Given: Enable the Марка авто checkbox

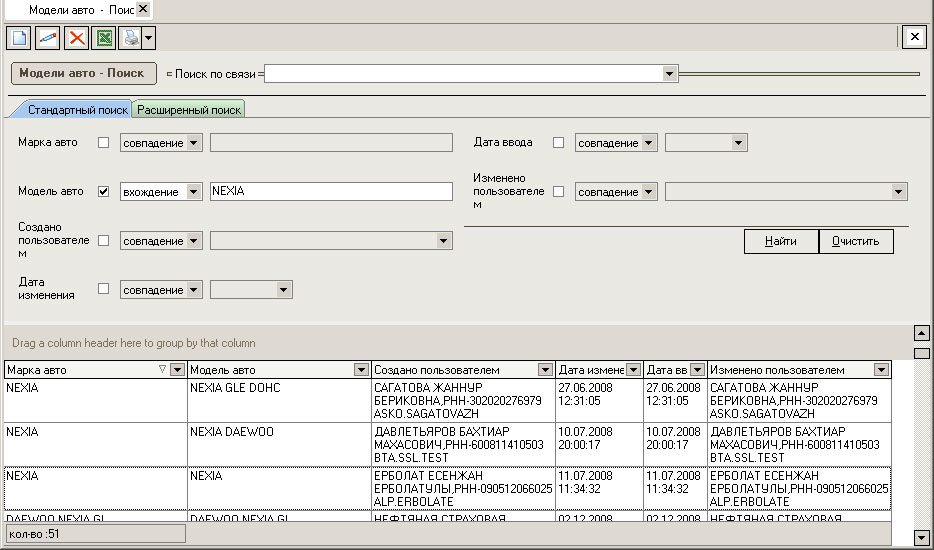Looking at the screenshot, I should pos(104,143).
